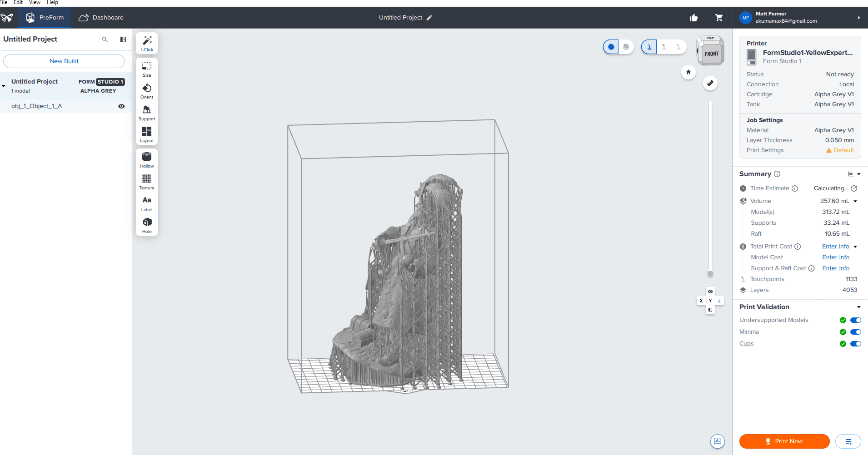Click the ruler measure tool icon
The width and height of the screenshot is (868, 455).
click(x=710, y=83)
